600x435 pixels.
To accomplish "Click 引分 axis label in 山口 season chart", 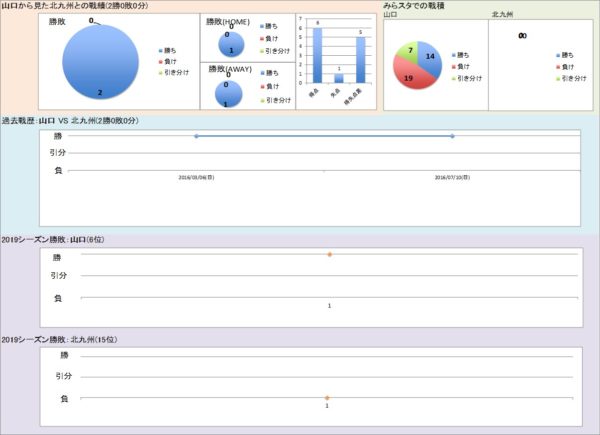I will [x=59, y=275].
